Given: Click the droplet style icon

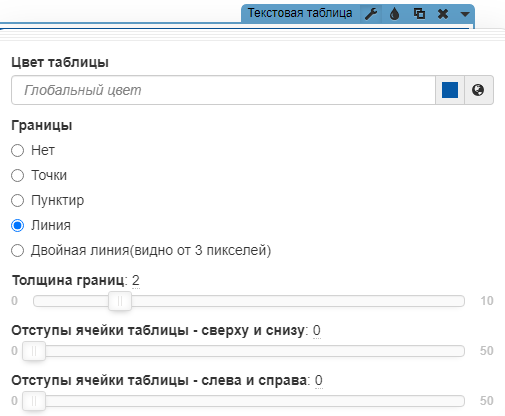Looking at the screenshot, I should point(395,14).
